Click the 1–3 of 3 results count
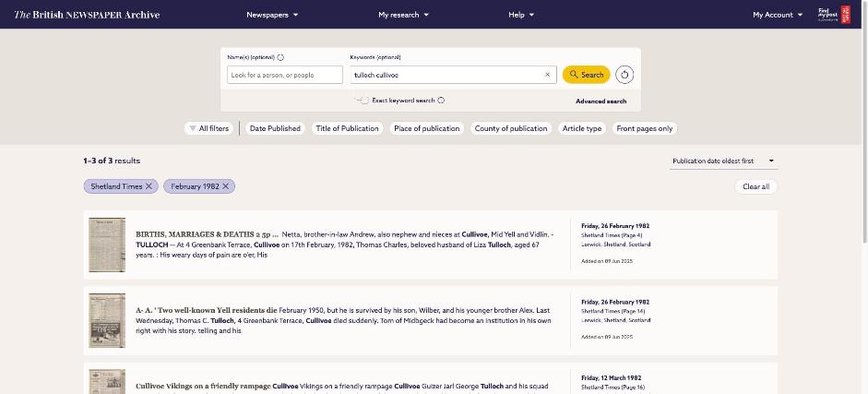This screenshot has height=394, width=868. [x=112, y=161]
